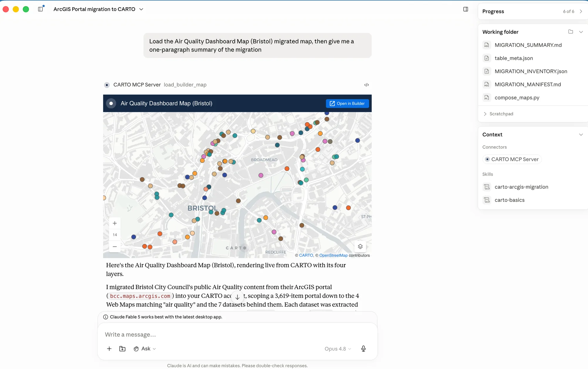
Task: Open MIGRATION_INVENTORY.json file
Action: pos(531,71)
